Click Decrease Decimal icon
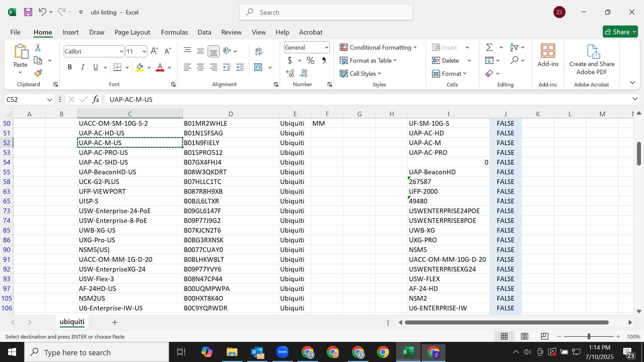The height and width of the screenshot is (362, 644). [x=303, y=73]
